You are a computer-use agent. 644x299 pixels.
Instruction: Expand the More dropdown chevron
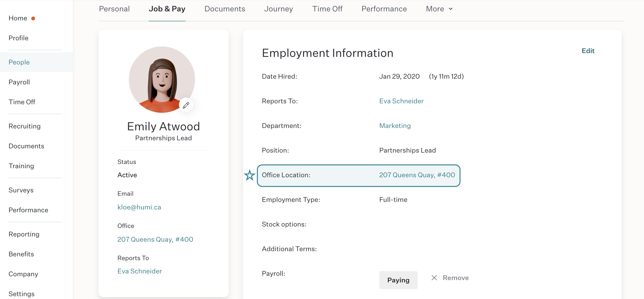(x=451, y=9)
